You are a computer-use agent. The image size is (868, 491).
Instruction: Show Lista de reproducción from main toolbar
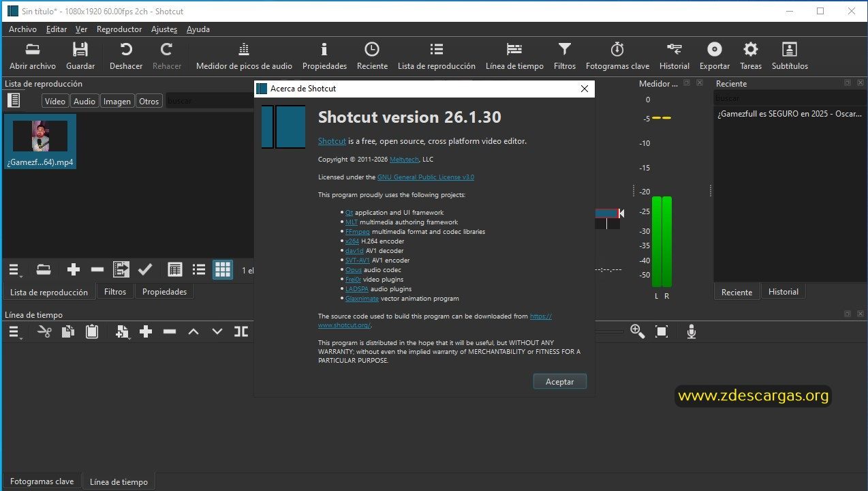(x=437, y=56)
